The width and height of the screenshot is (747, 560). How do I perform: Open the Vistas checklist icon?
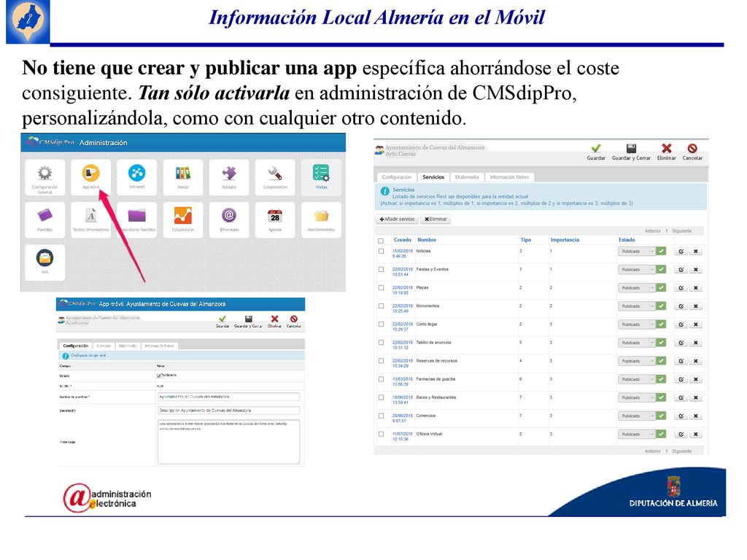coord(321,177)
